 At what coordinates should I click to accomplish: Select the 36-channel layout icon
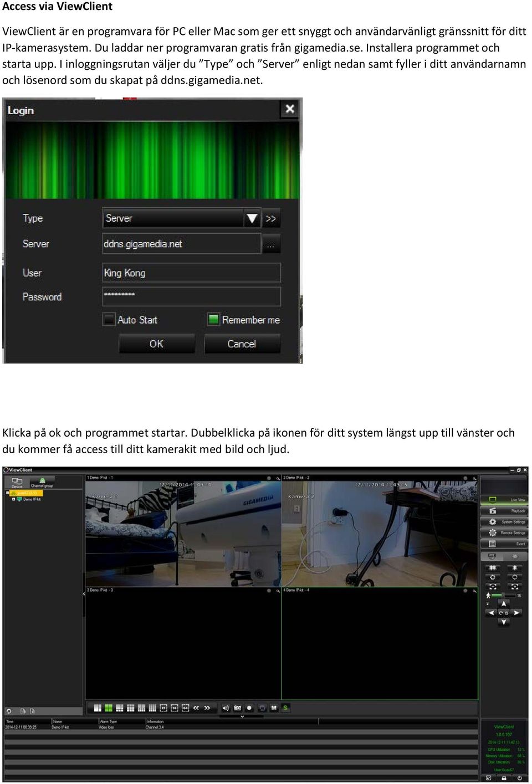pyautogui.click(x=175, y=708)
